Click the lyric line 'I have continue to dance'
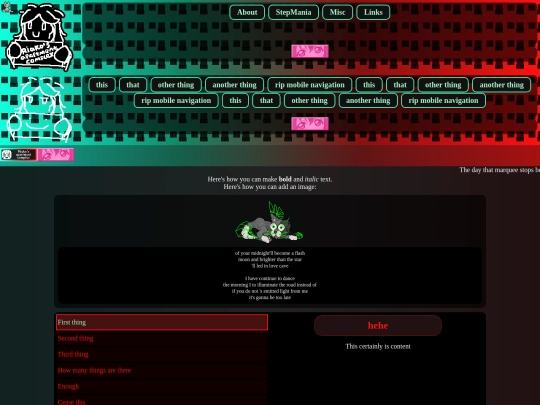The image size is (540, 405). point(270,278)
